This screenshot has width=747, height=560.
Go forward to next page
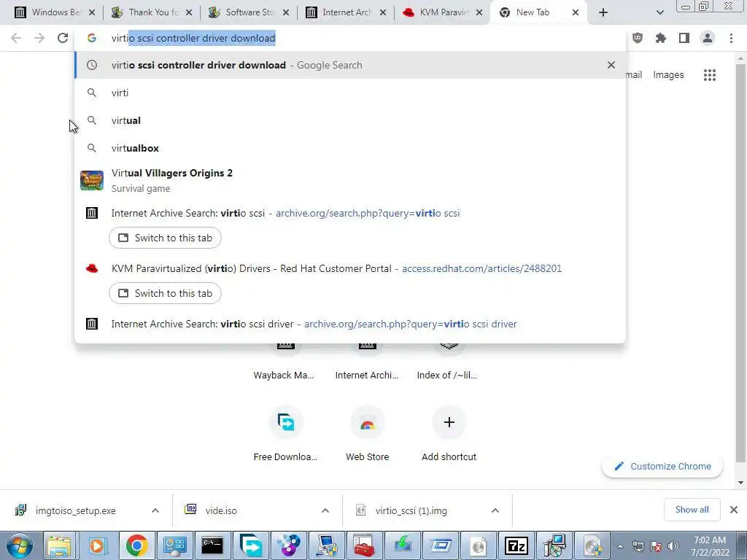(39, 38)
